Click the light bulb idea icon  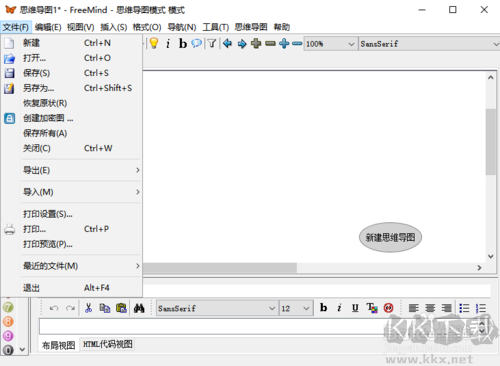point(154,43)
